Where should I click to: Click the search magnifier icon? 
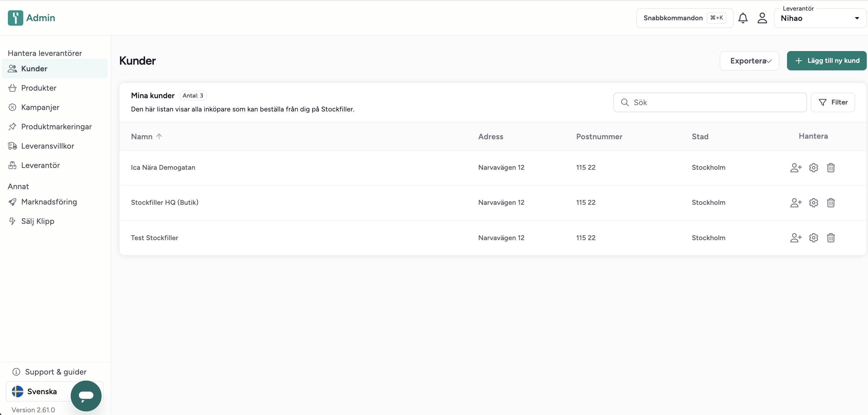point(625,102)
